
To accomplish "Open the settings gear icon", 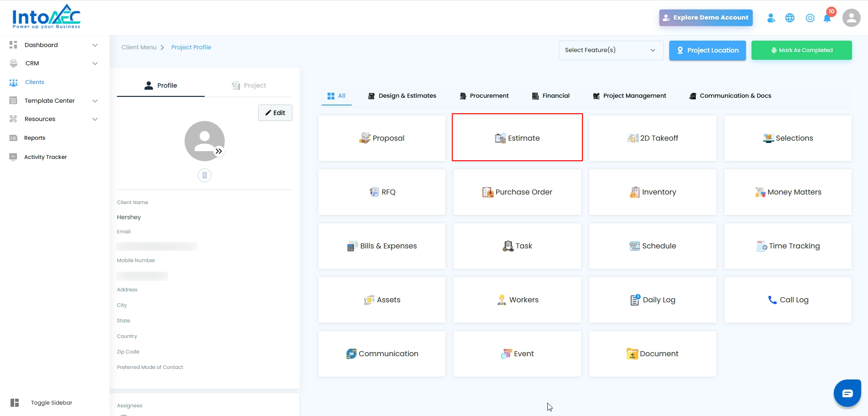I will point(810,18).
